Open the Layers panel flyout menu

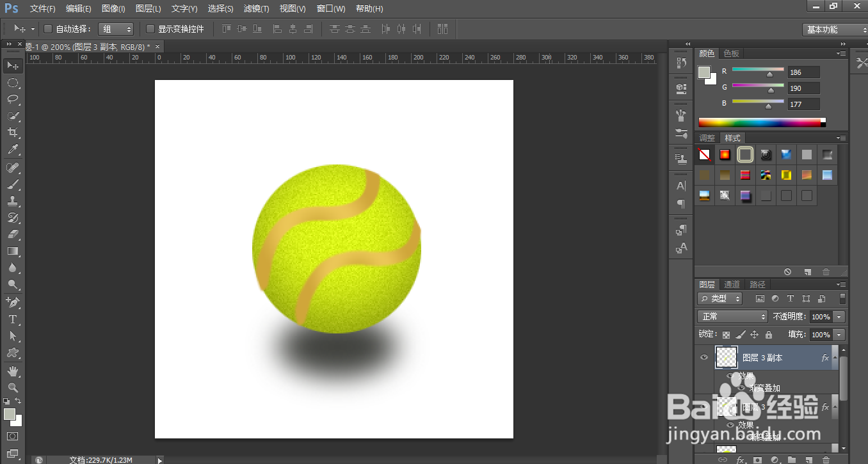(841, 284)
